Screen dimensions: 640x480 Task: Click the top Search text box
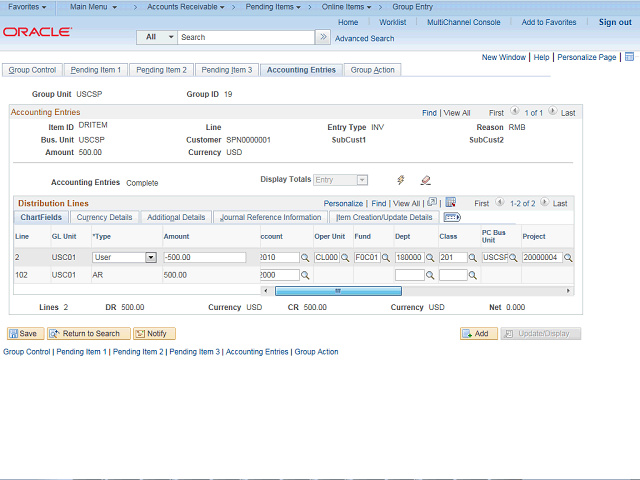[246, 37]
